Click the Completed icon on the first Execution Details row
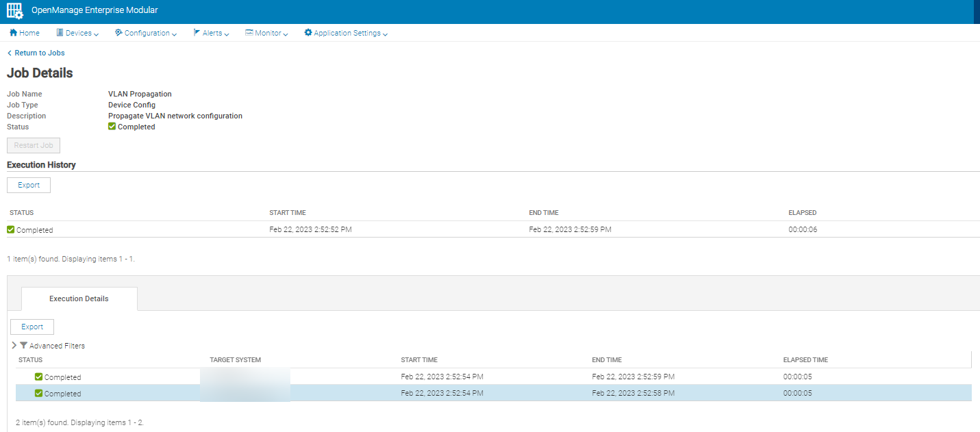Image resolution: width=980 pixels, height=432 pixels. pos(40,377)
